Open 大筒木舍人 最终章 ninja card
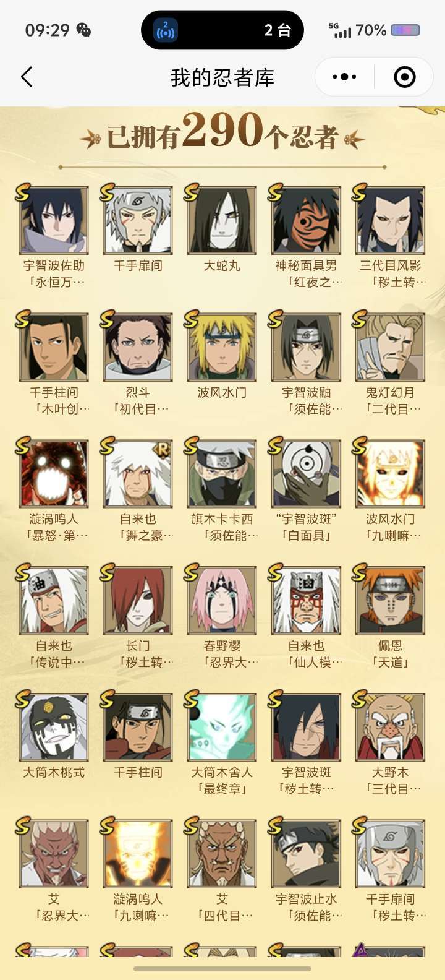This screenshot has width=445, height=980. [x=222, y=728]
